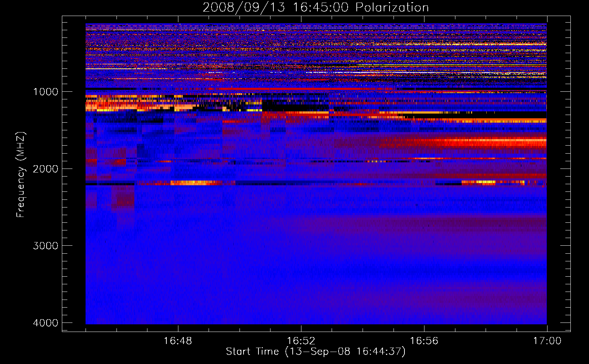Click the 'Frequency (MHZ)' y-axis label

[21, 175]
